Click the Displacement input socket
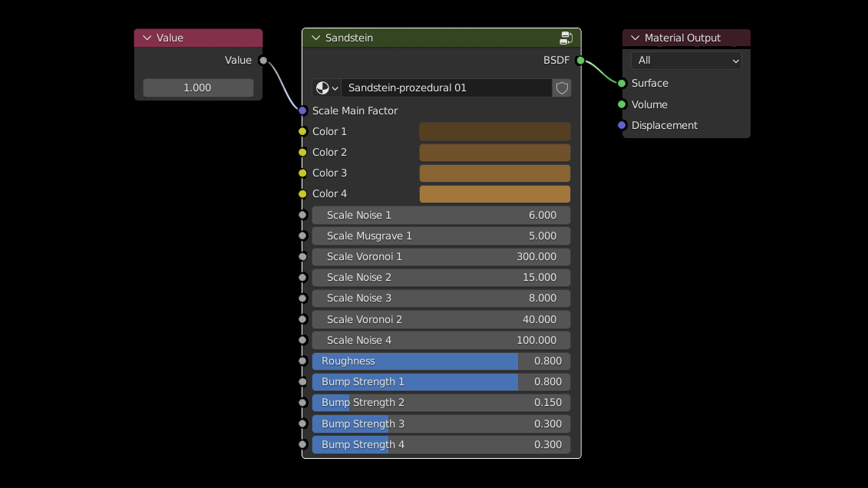Image resolution: width=868 pixels, height=488 pixels. [622, 125]
